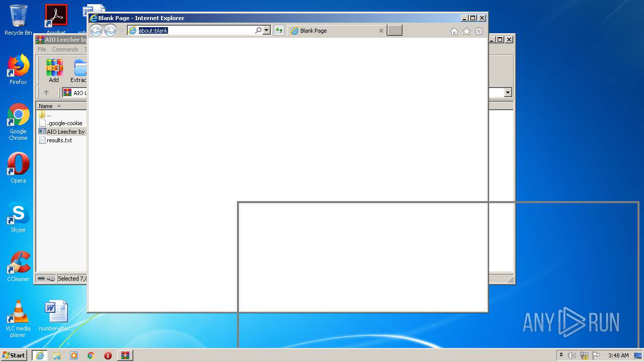Open a new tab in Internet Explorer
The width and height of the screenshot is (644, 362).
394,31
